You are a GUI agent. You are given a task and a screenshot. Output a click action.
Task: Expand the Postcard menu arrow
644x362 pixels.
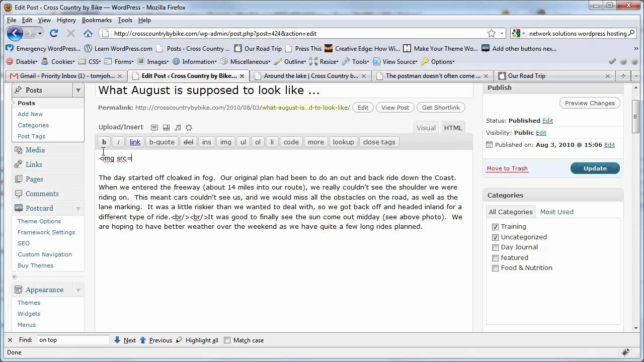[x=78, y=208]
